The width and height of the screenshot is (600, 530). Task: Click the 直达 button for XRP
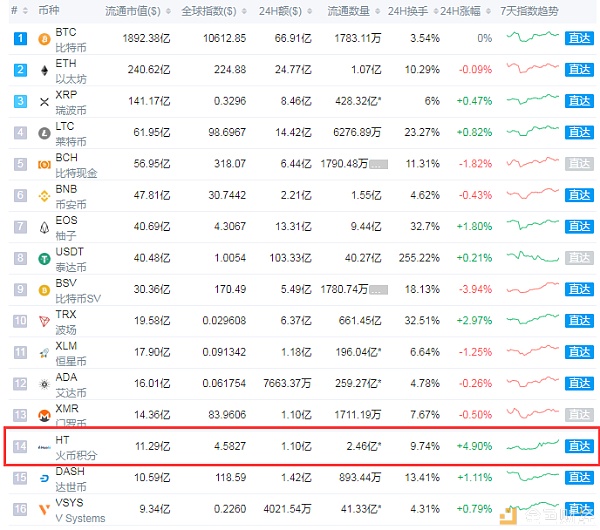click(x=579, y=101)
